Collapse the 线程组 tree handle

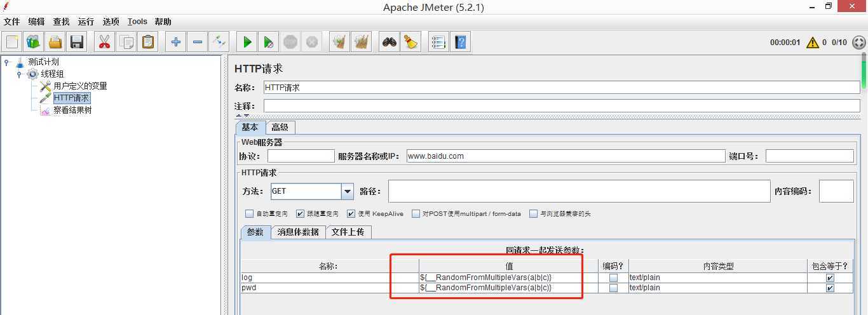[19, 74]
